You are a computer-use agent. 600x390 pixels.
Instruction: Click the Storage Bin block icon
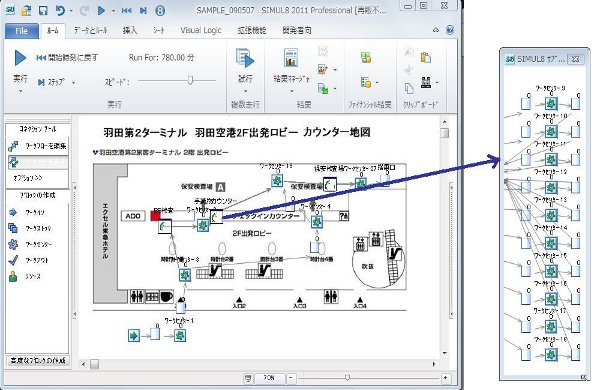[13, 228]
